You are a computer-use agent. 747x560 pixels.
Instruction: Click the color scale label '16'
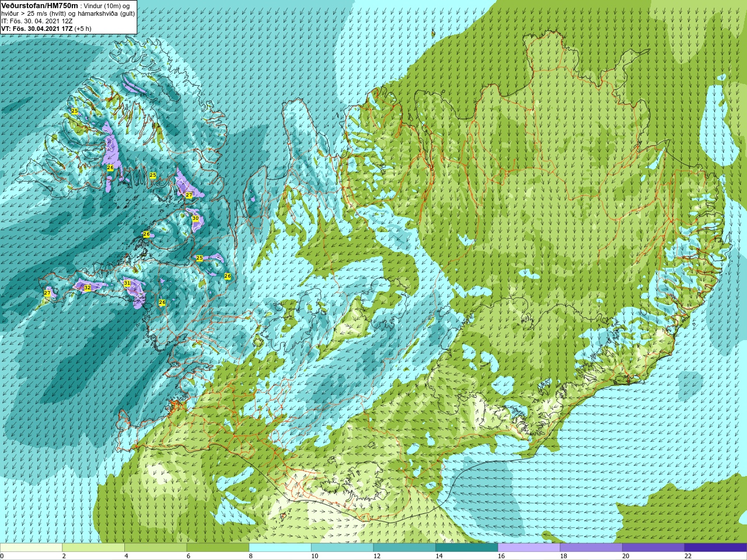click(501, 556)
